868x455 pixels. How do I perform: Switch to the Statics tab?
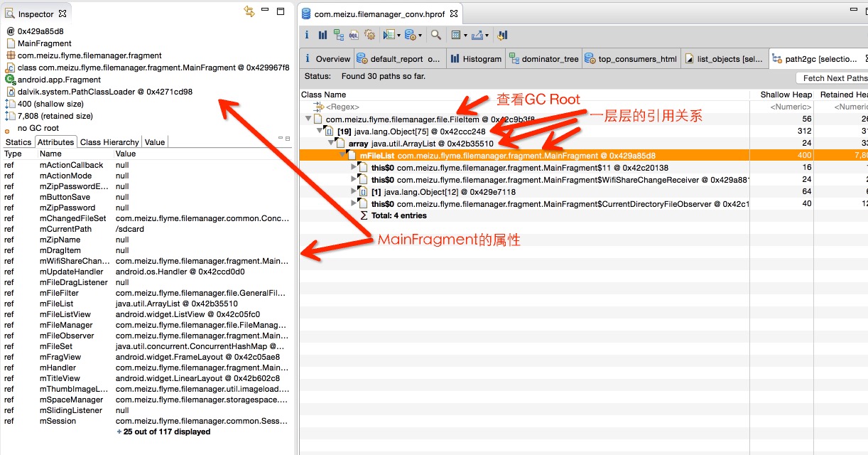coord(18,142)
